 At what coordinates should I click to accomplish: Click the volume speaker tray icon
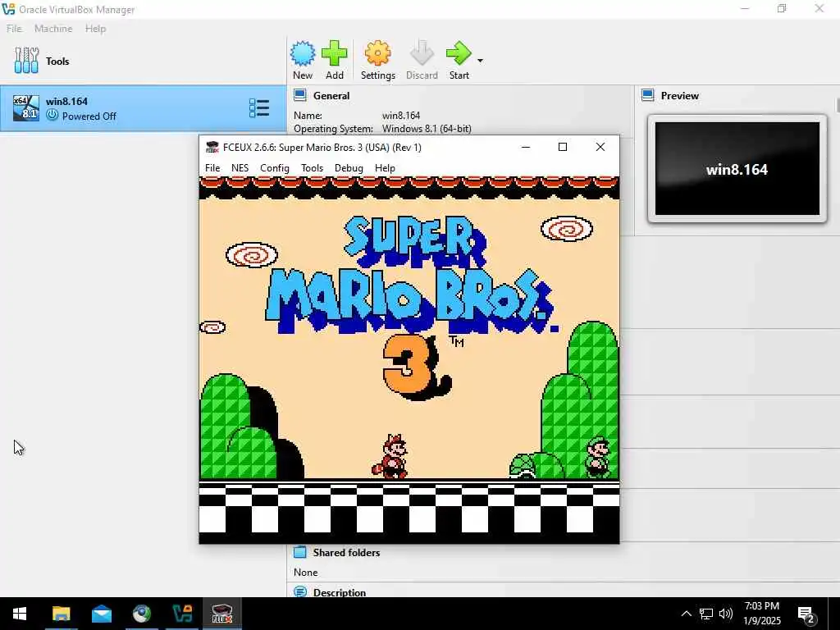[726, 614]
